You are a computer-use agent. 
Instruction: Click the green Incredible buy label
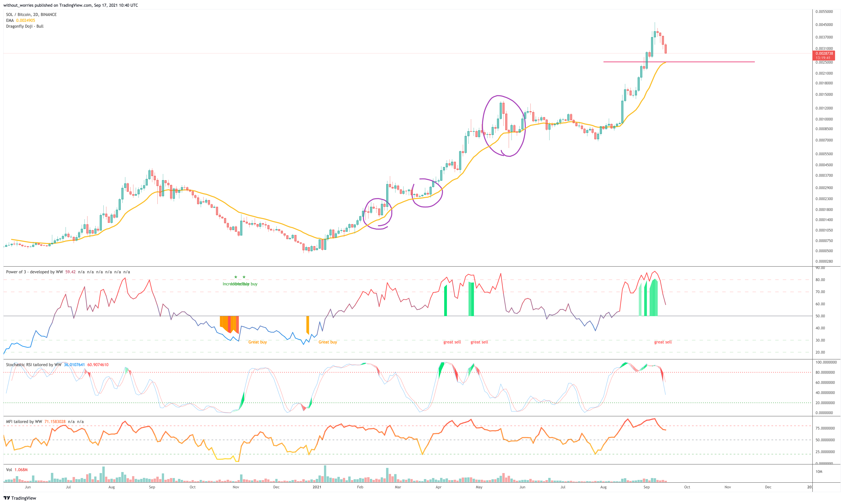(240, 284)
